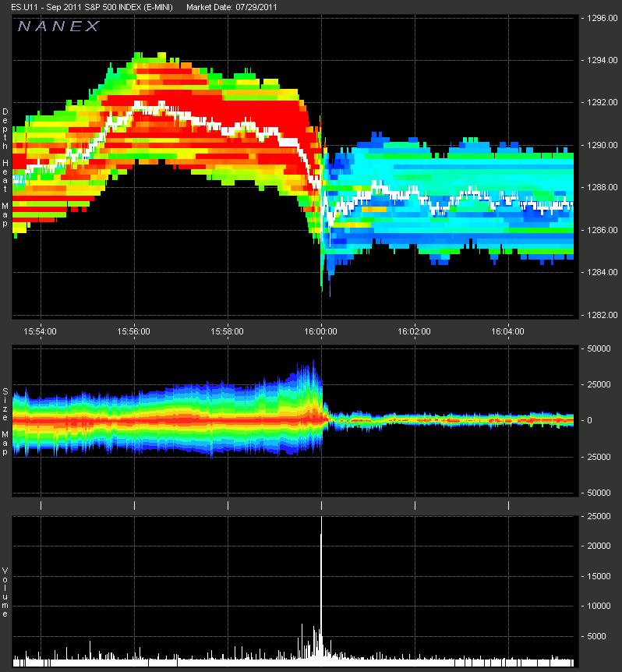Click the 1290.00 price axis label
The height and width of the screenshot is (672, 622).
(603, 145)
